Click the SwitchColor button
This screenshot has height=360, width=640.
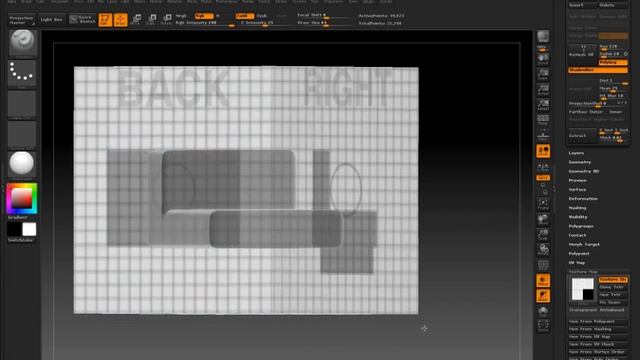[21, 240]
